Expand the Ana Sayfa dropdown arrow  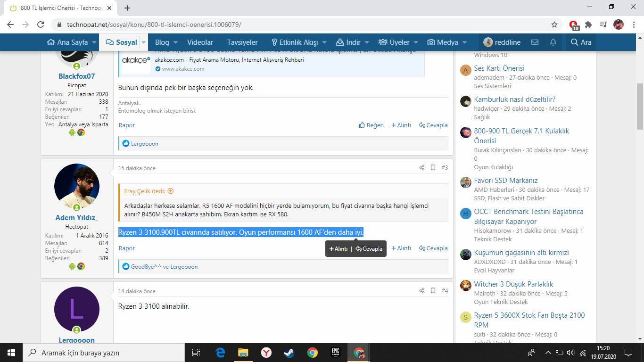click(94, 42)
